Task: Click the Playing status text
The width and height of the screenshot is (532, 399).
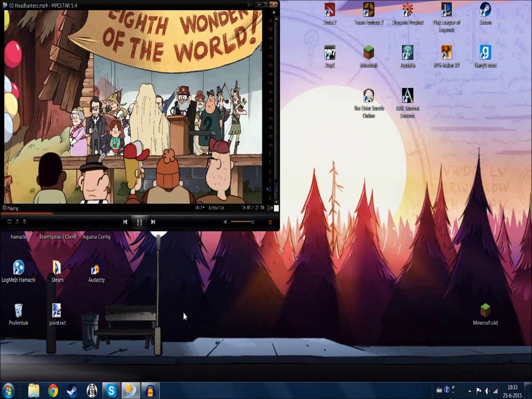Action: (13, 208)
